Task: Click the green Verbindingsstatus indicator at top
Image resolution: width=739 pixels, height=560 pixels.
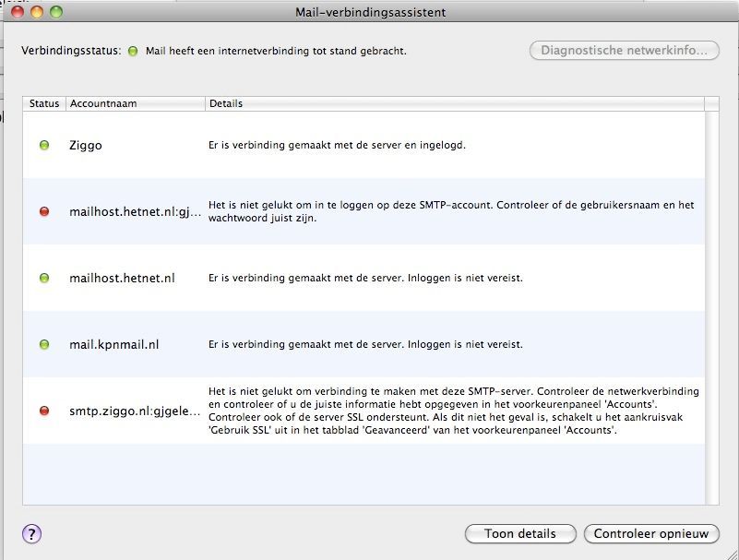Action: [x=133, y=51]
